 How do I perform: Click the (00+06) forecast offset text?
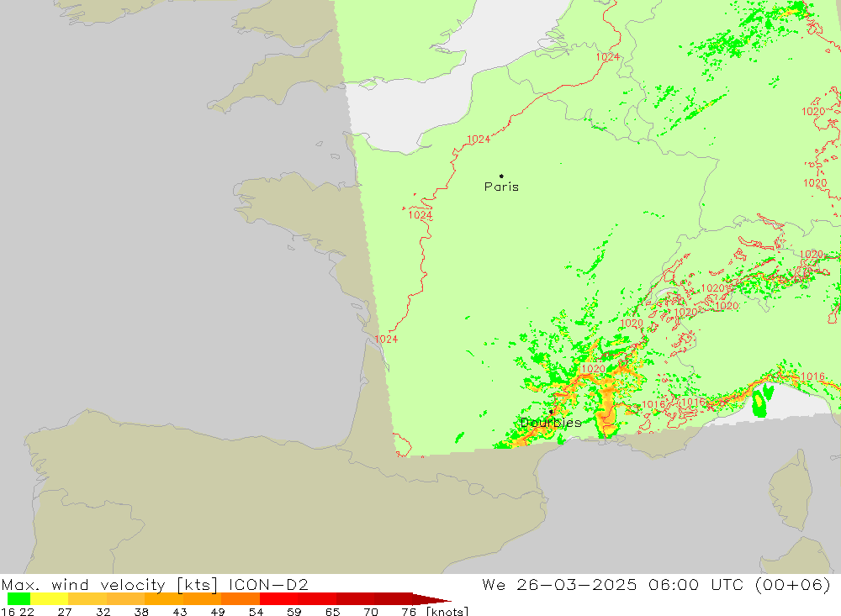tap(792, 584)
